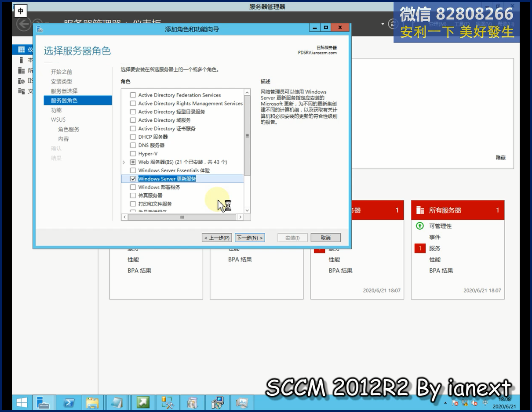Viewport: 532px width, 412px height.
Task: Click the red Services alert badge in All Servers
Action: (420, 248)
